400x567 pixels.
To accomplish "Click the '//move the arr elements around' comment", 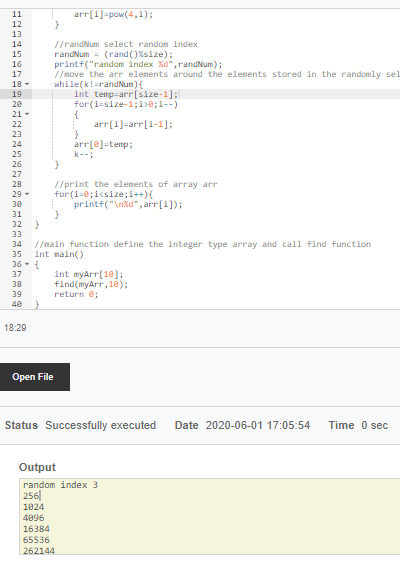I will coord(227,74).
